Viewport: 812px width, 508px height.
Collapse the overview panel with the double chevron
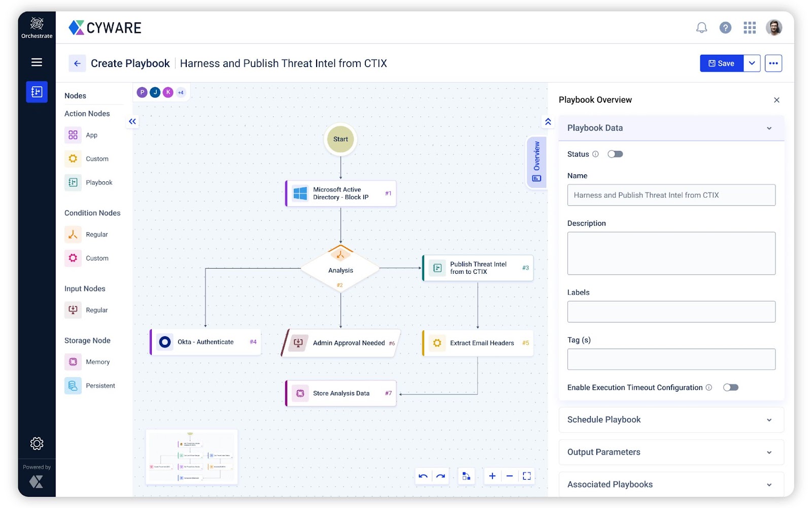tap(548, 121)
